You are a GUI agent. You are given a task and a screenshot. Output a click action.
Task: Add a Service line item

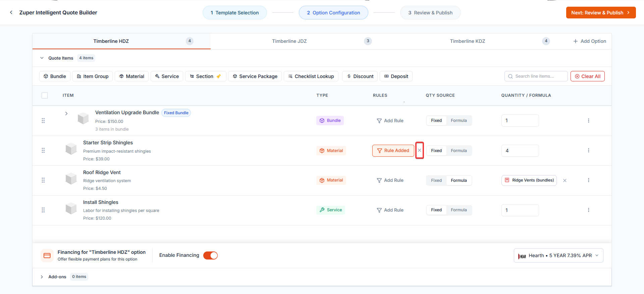coord(167,76)
